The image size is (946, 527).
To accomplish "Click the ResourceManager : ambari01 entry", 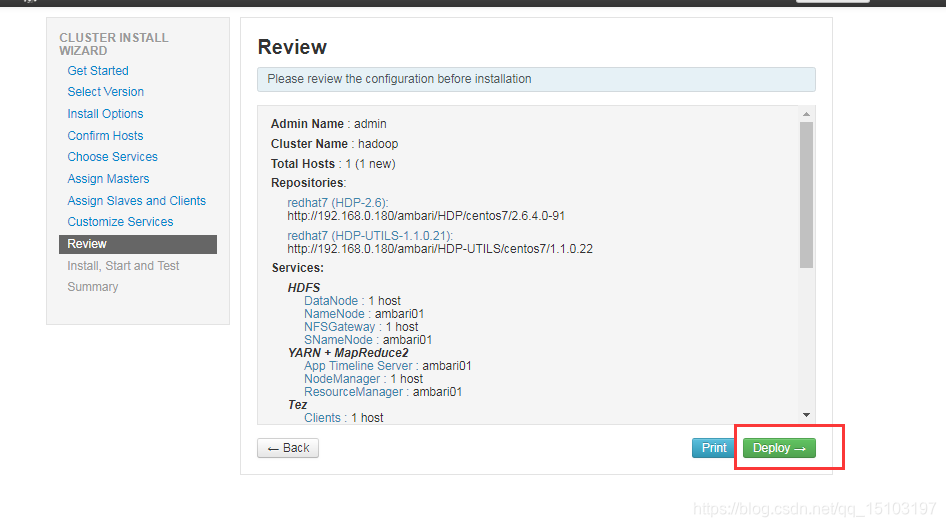I will (383, 392).
